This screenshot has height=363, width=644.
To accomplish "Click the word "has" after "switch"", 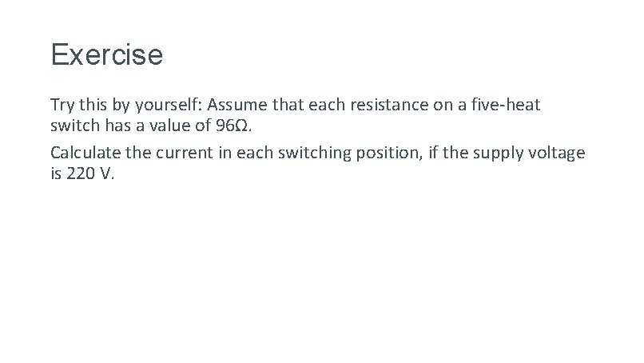I will [118, 126].
